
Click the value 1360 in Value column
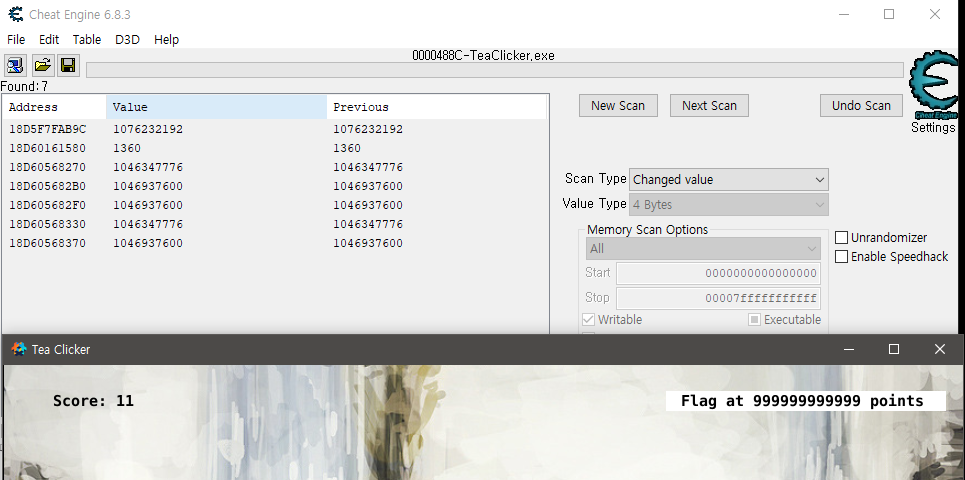point(127,148)
